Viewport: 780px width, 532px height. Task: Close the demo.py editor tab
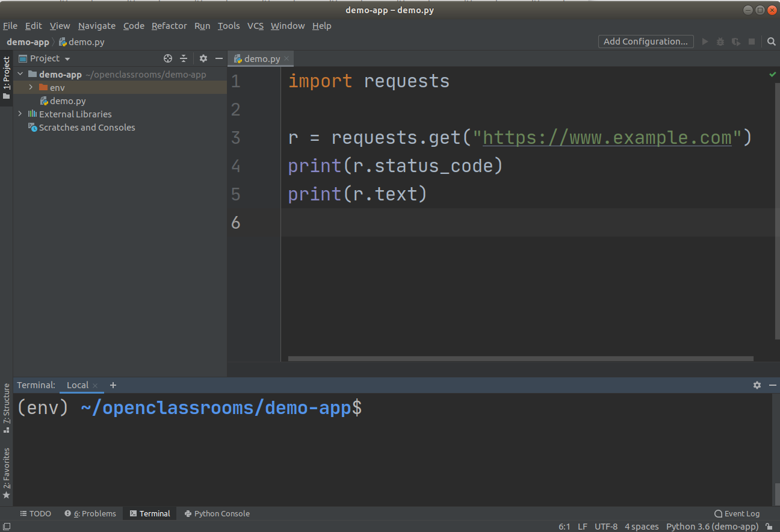tap(287, 58)
